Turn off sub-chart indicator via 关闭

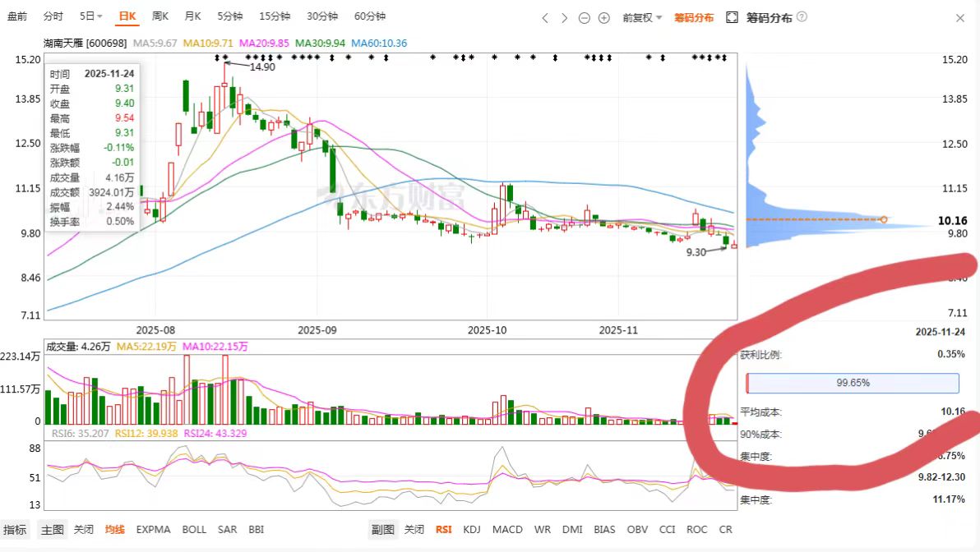coord(414,530)
